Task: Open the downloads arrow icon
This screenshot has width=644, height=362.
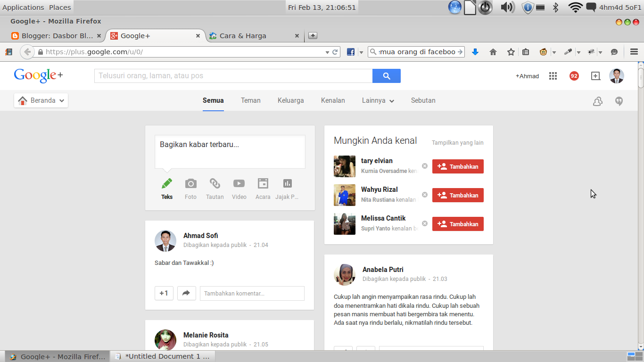Action: coord(475,52)
